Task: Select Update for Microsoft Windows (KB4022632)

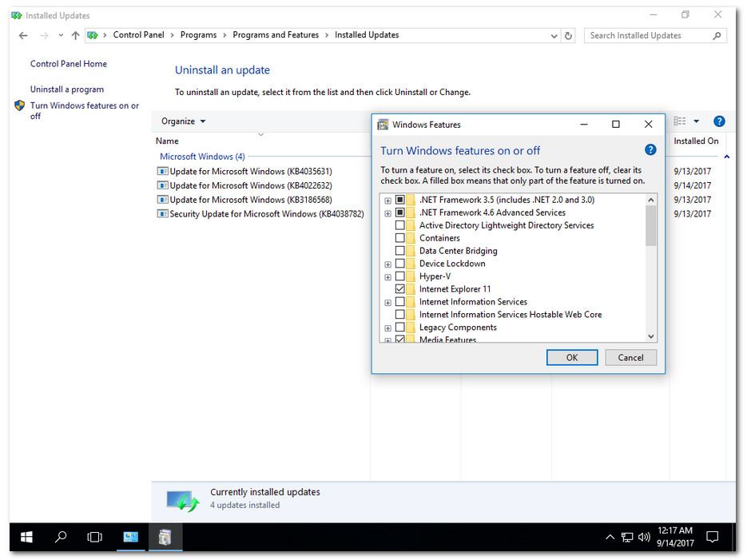Action: 244,185
